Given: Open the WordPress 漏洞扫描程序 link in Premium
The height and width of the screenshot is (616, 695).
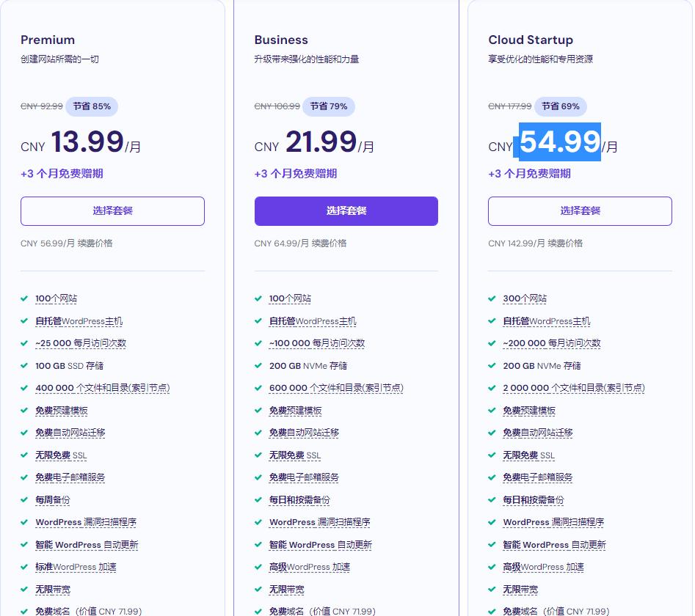Looking at the screenshot, I should 87,522.
